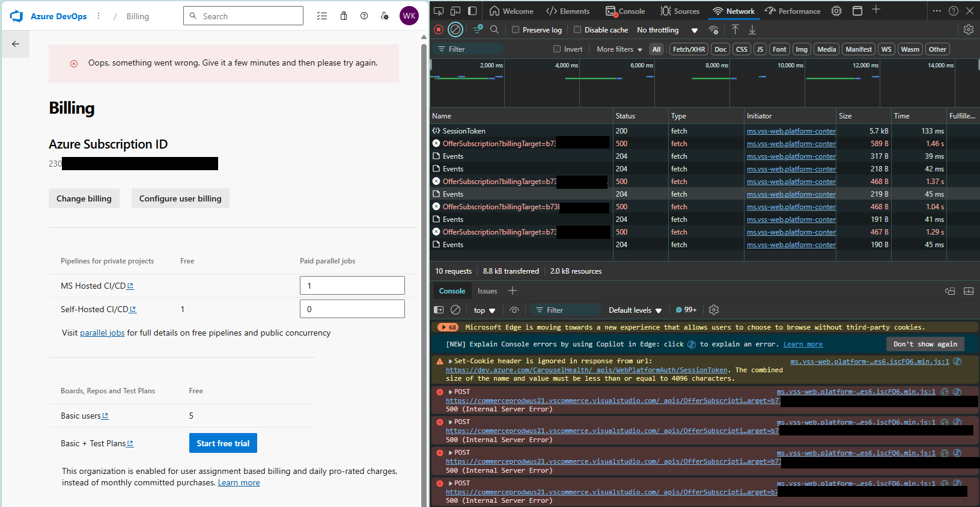Click the Azure DevOps search box
The height and width of the screenshot is (507, 980).
[243, 16]
